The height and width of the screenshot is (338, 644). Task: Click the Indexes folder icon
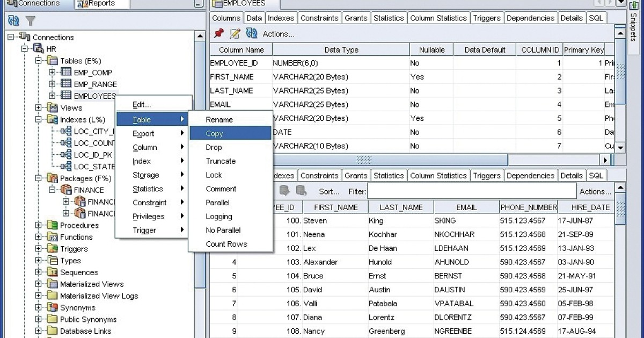(x=53, y=119)
